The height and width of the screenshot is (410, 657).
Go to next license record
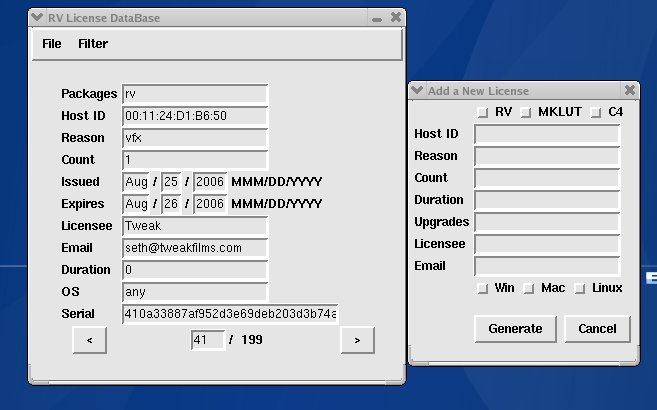click(357, 340)
